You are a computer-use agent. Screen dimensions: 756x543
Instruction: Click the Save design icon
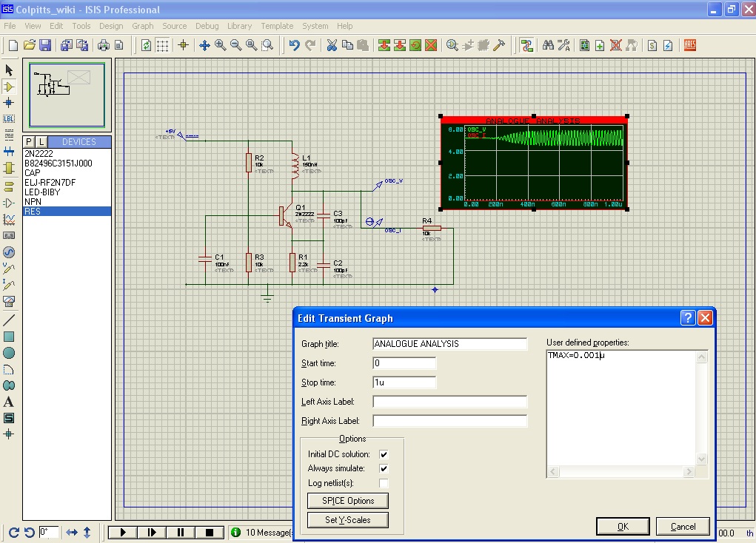coord(45,45)
